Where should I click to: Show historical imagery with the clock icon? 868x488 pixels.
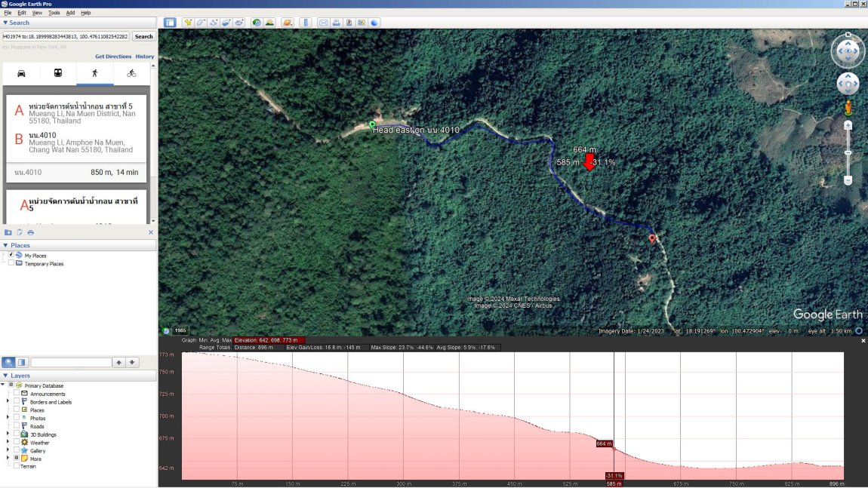click(256, 23)
